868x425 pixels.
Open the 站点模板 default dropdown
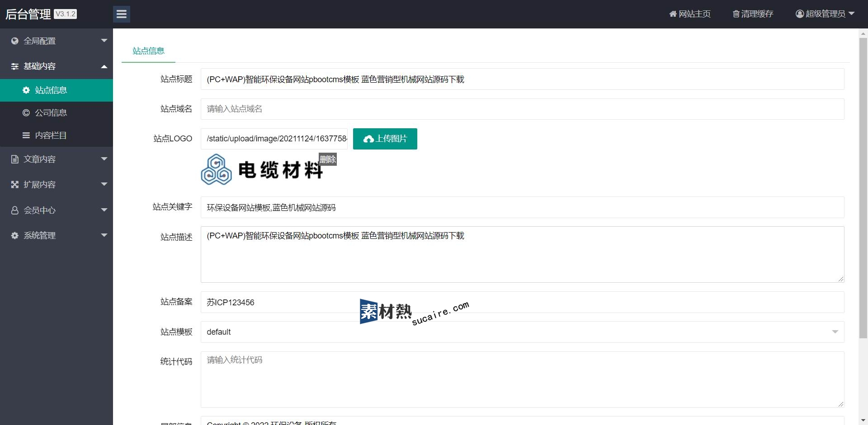(522, 332)
